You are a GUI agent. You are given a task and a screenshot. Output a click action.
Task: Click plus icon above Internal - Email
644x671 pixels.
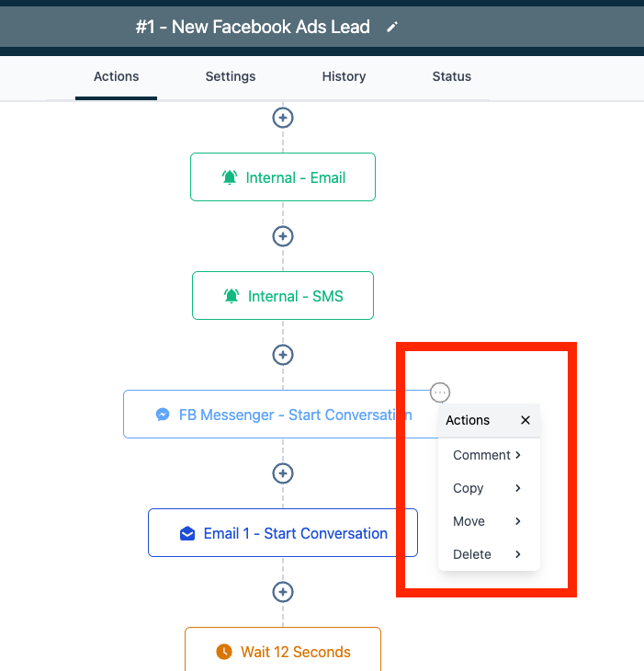point(283,118)
